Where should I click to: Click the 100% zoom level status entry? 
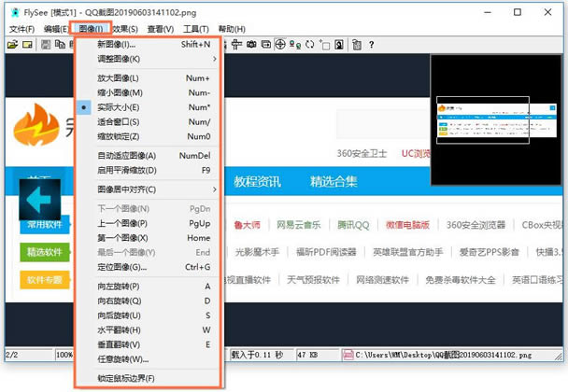click(64, 355)
